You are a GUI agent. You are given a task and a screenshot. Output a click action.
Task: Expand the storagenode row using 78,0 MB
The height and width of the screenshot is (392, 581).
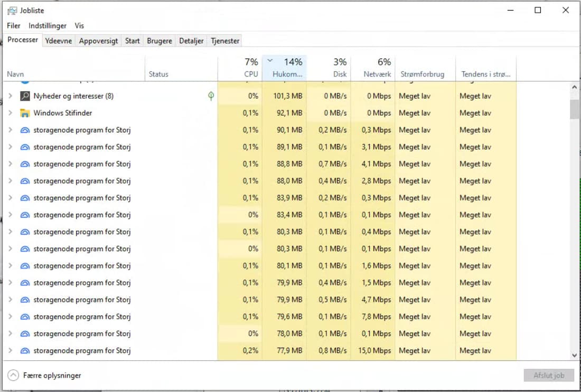pos(10,334)
